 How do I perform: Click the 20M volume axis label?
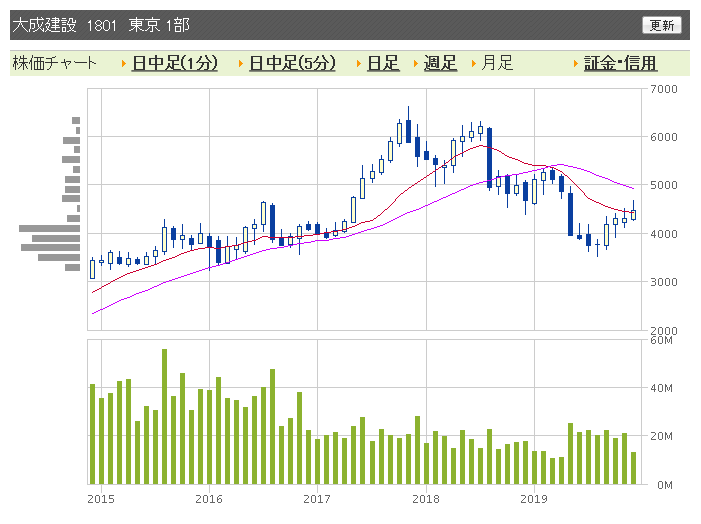pos(662,436)
